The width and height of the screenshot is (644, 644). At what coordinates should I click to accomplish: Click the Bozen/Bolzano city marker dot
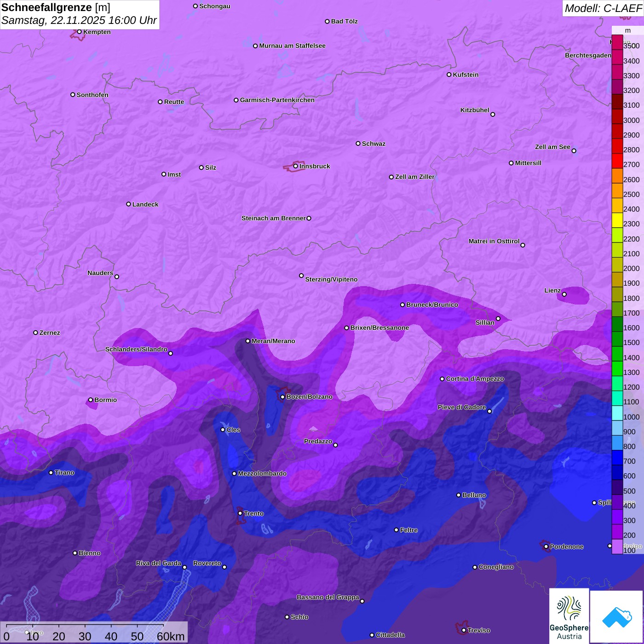283,397
